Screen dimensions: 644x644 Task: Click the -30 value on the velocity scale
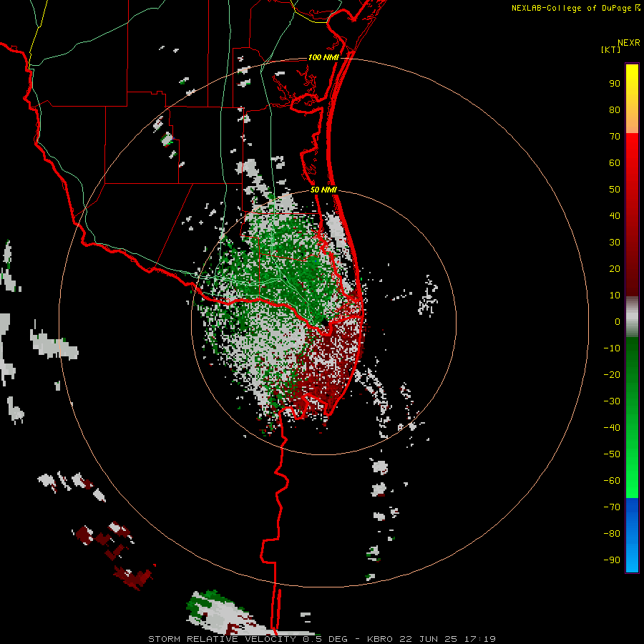[612, 401]
